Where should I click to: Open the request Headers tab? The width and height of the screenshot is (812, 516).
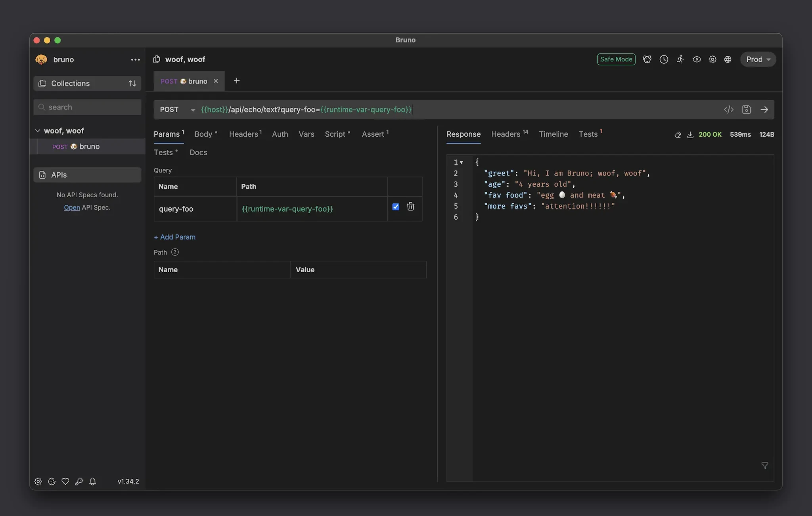click(x=245, y=134)
